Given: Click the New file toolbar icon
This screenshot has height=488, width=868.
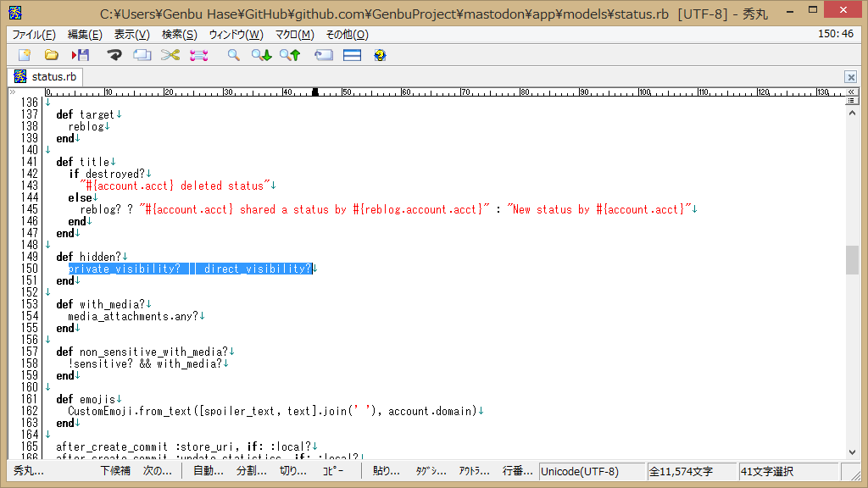Looking at the screenshot, I should 24,55.
